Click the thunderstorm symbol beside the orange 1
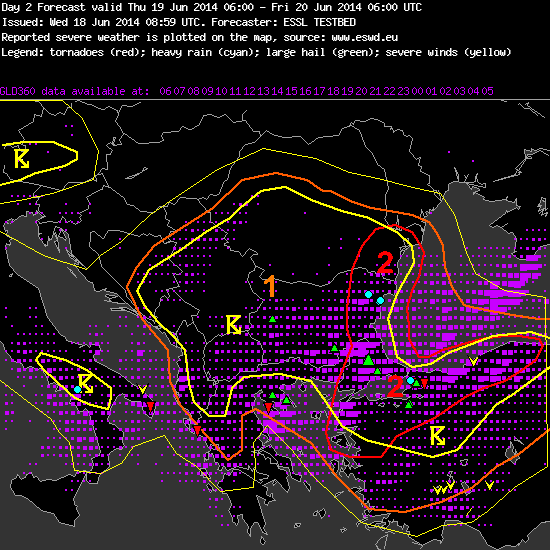 tap(234, 324)
